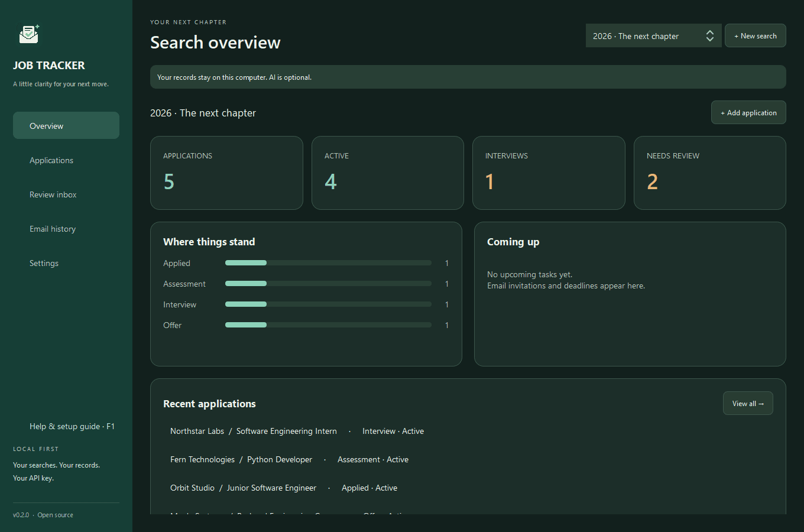Click the View all button
This screenshot has width=804, height=532.
pyautogui.click(x=748, y=404)
